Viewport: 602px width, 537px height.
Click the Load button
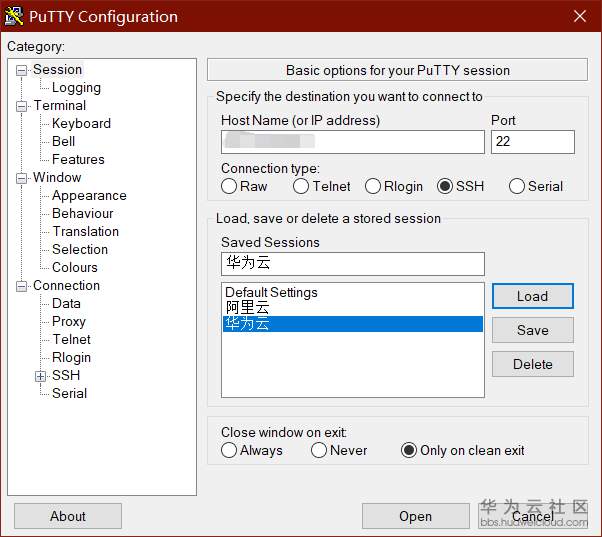pyautogui.click(x=533, y=296)
